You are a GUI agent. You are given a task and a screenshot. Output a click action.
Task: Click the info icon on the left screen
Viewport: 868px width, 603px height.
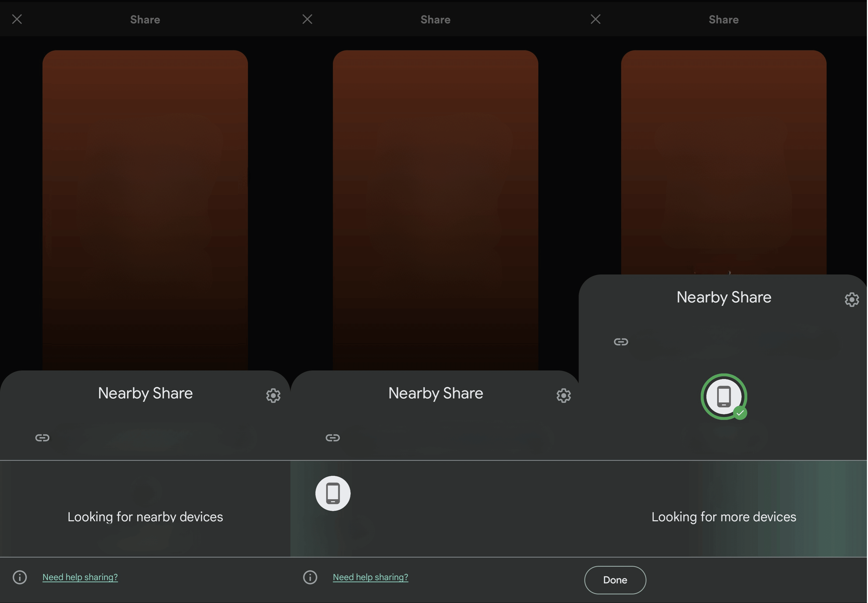pos(20,577)
